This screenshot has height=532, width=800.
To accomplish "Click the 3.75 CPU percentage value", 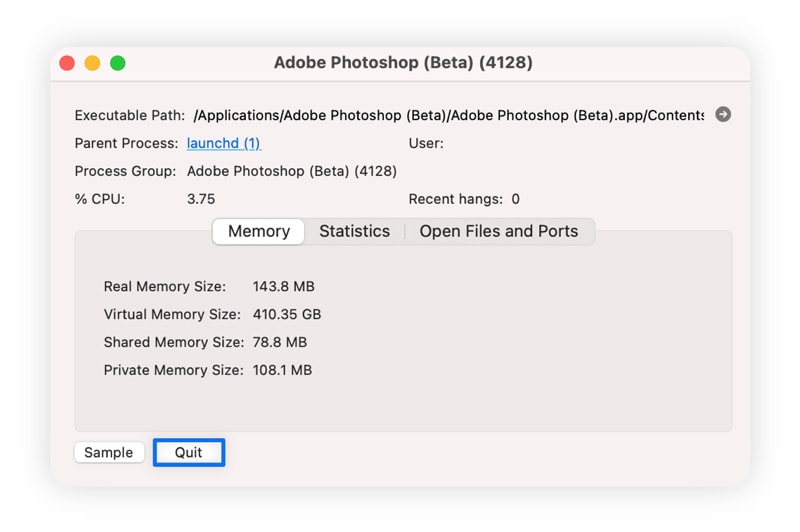I will click(201, 199).
